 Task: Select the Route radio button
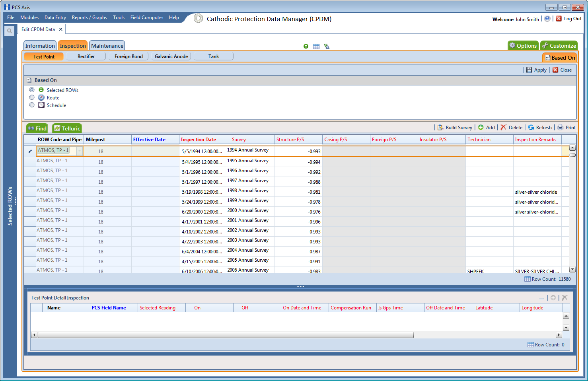tap(32, 97)
